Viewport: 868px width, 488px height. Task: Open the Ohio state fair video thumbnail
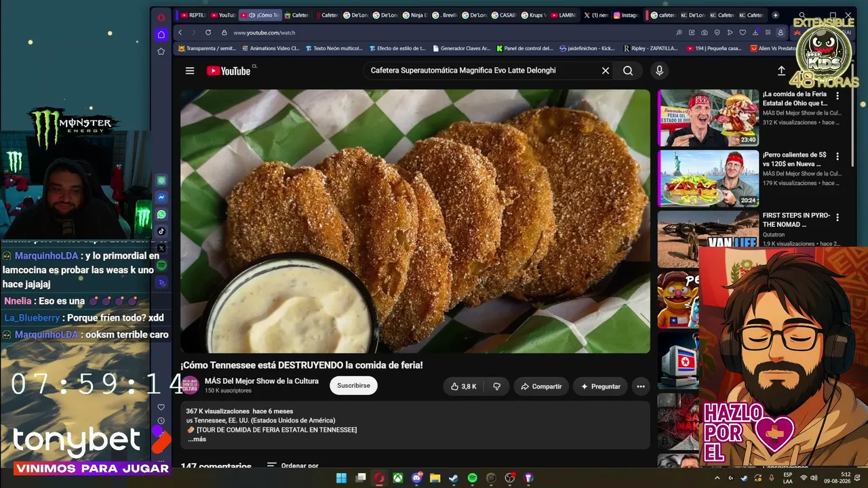tap(708, 118)
